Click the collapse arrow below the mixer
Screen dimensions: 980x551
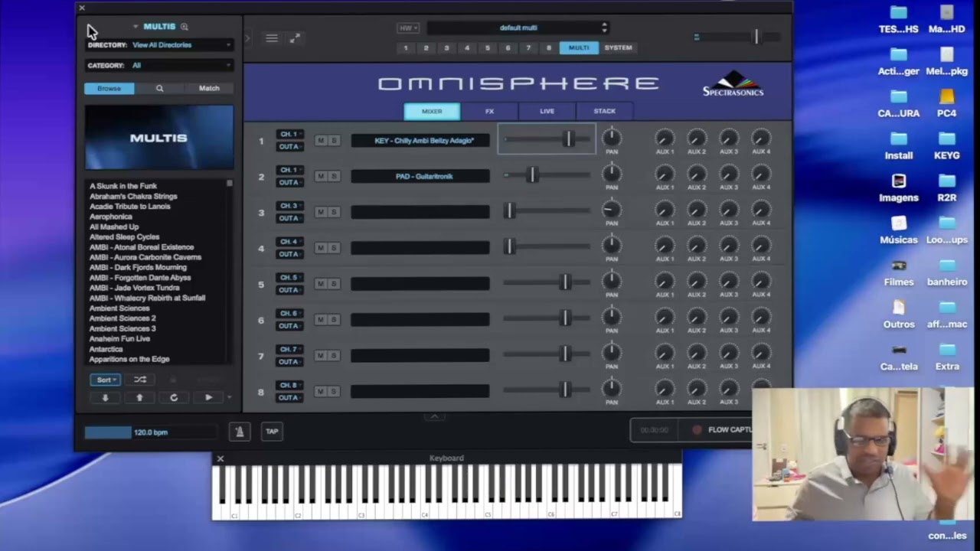tap(434, 416)
